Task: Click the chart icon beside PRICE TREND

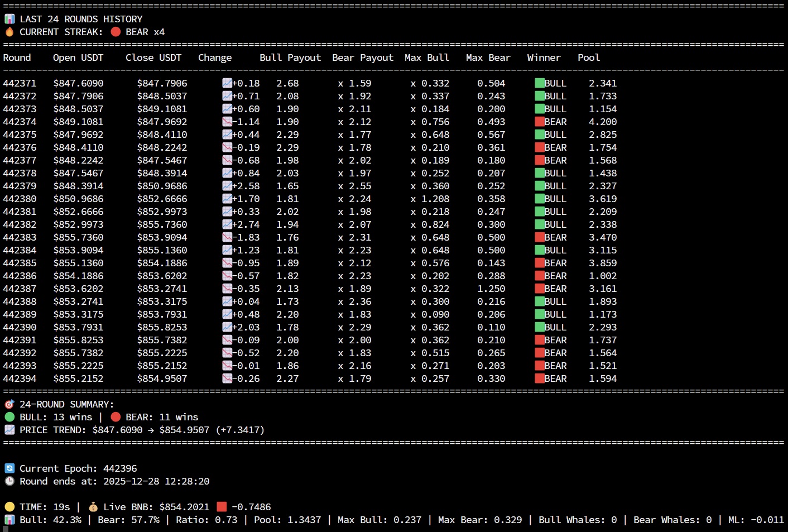Action: [x=9, y=430]
